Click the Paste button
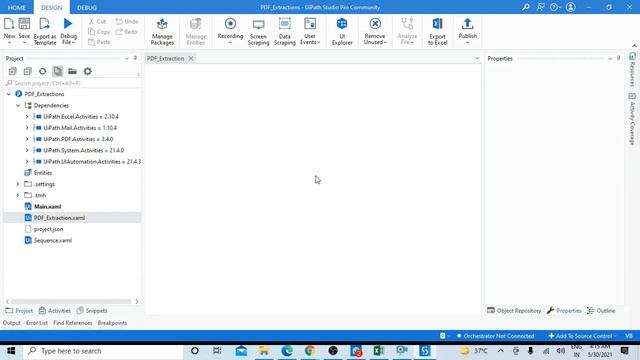 point(99,42)
